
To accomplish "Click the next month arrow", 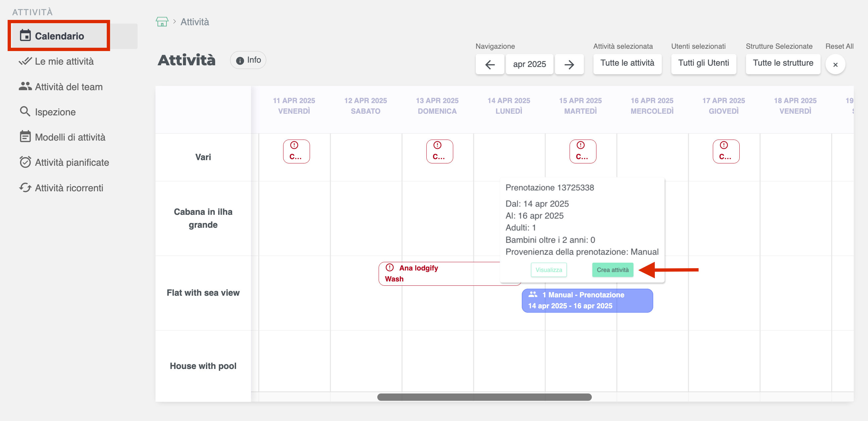I will (x=569, y=64).
